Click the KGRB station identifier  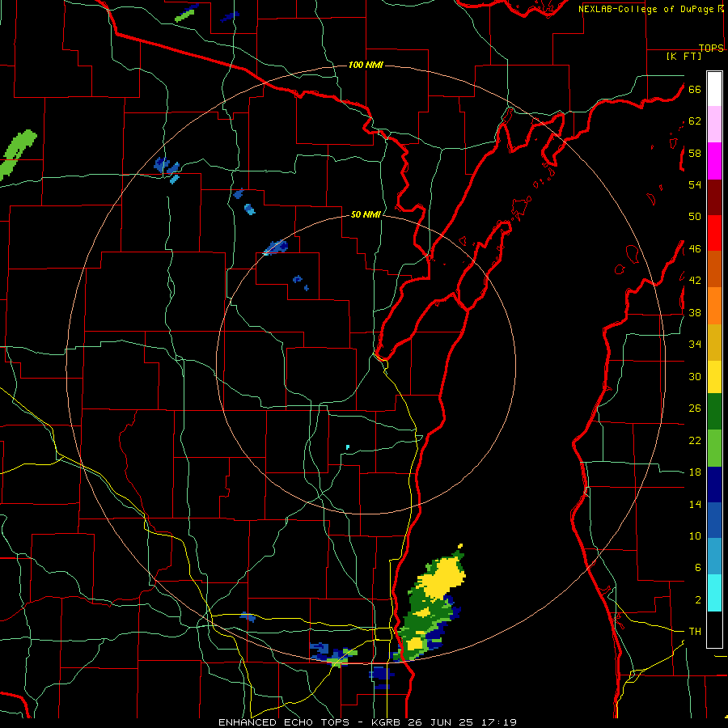coord(387,722)
